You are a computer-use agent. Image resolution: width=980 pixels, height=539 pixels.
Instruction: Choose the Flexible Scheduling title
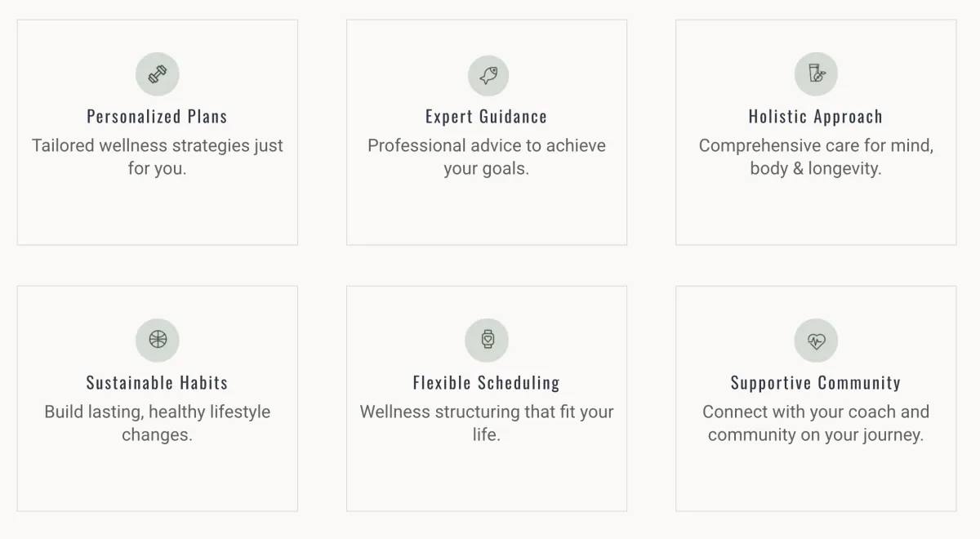coord(487,383)
